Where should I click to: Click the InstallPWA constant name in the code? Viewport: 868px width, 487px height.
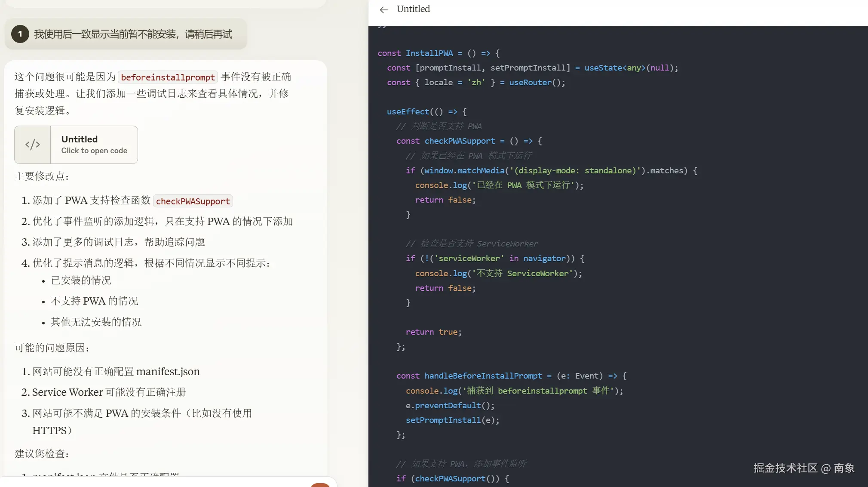(430, 53)
